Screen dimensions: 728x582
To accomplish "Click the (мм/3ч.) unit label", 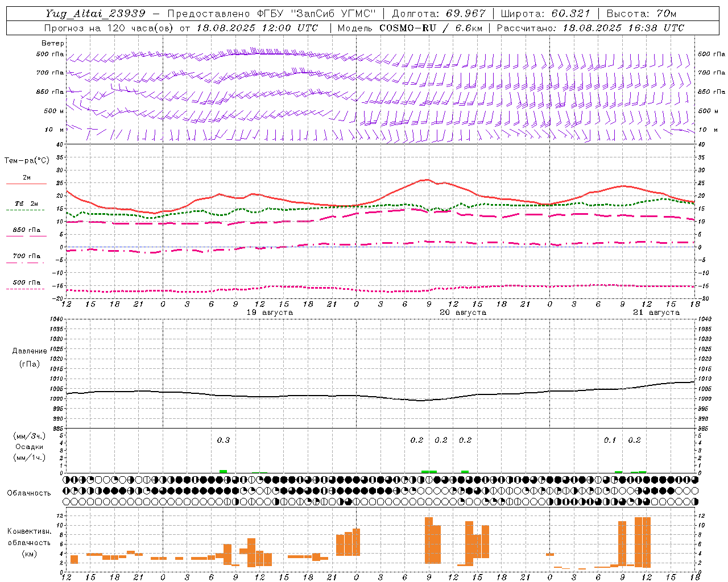I will coord(30,436).
